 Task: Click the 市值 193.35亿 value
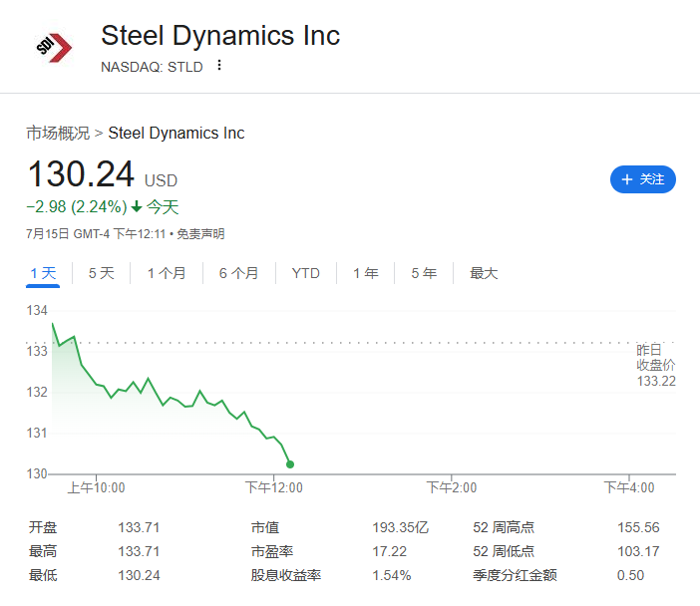click(x=401, y=527)
